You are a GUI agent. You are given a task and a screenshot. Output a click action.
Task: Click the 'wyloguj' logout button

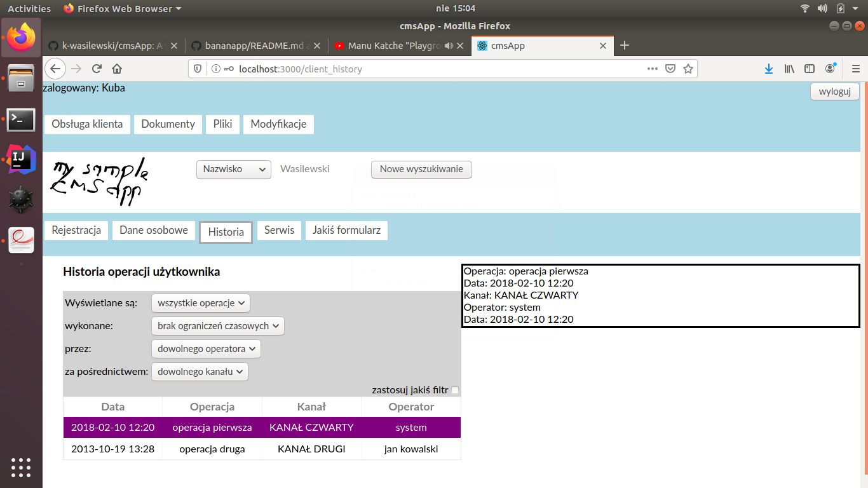[x=835, y=91]
